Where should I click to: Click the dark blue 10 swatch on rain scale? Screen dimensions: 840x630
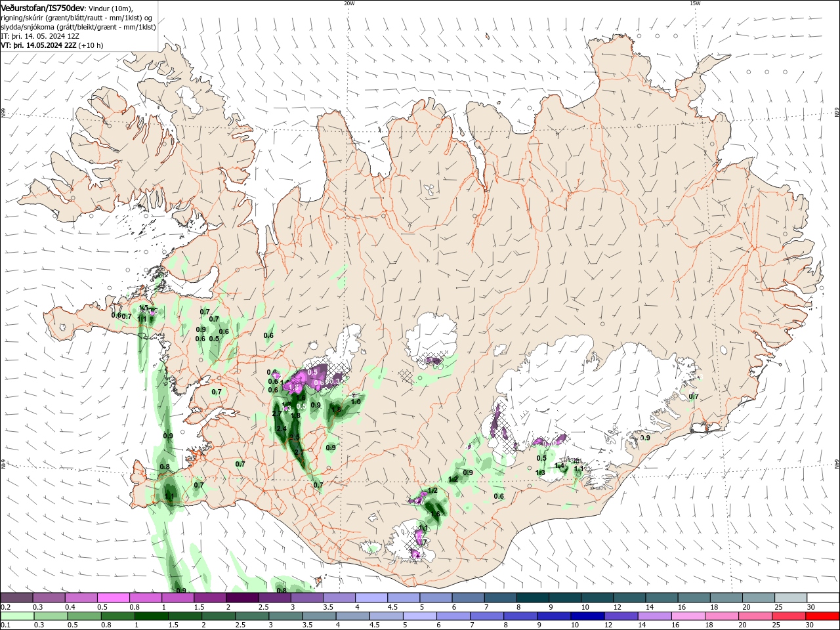click(586, 616)
